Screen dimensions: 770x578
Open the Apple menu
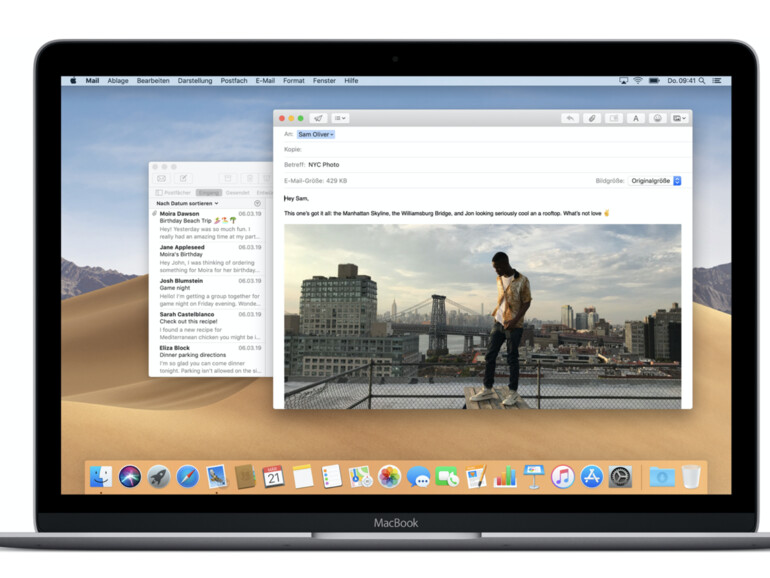click(73, 81)
